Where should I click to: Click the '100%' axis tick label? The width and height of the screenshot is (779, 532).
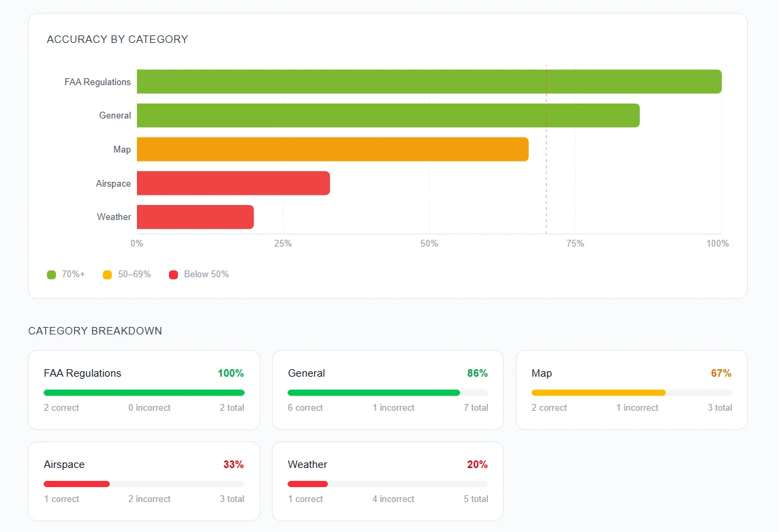coord(718,243)
